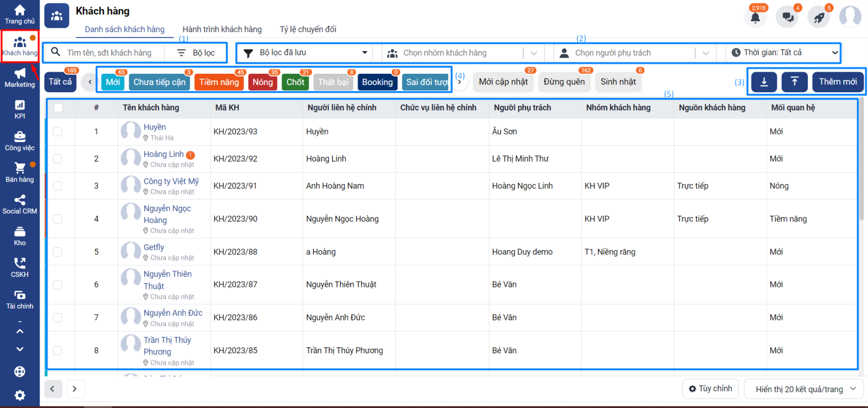The width and height of the screenshot is (868, 408).
Task: Filter by the orange Tiềm năng status tag
Action: tap(219, 82)
